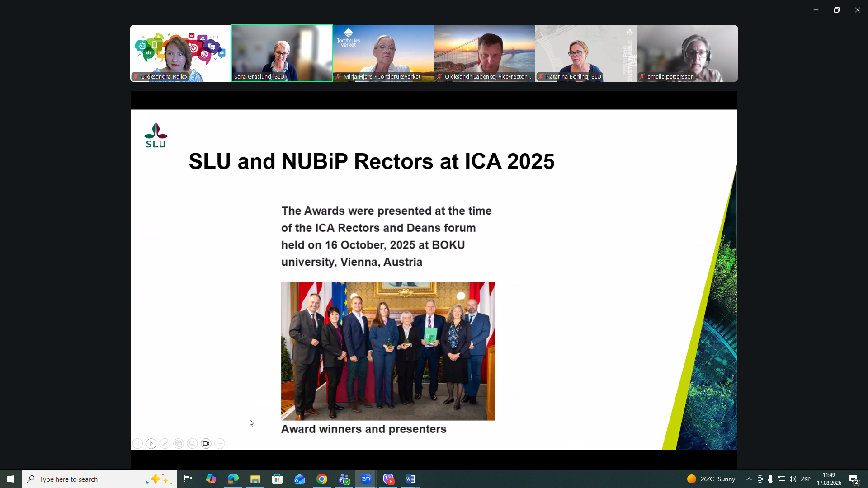This screenshot has width=868, height=488.
Task: Open Microsoft Teams from taskbar
Action: (344, 479)
